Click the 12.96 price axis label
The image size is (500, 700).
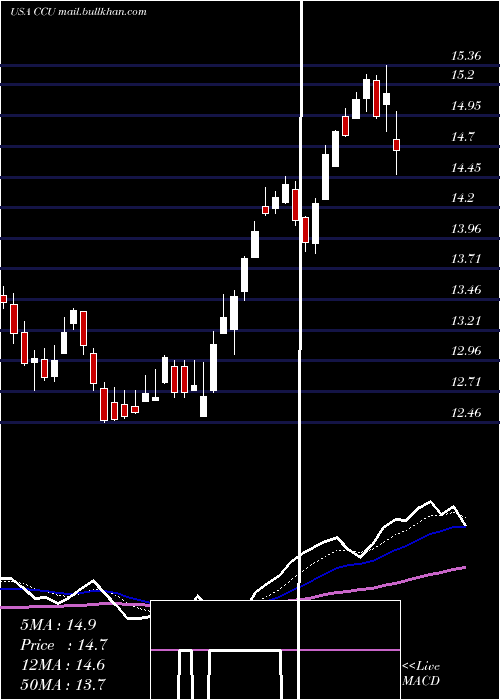tap(466, 351)
